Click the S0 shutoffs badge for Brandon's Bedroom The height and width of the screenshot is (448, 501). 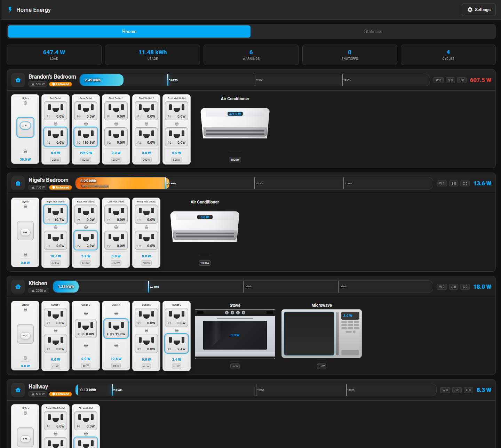coord(450,80)
